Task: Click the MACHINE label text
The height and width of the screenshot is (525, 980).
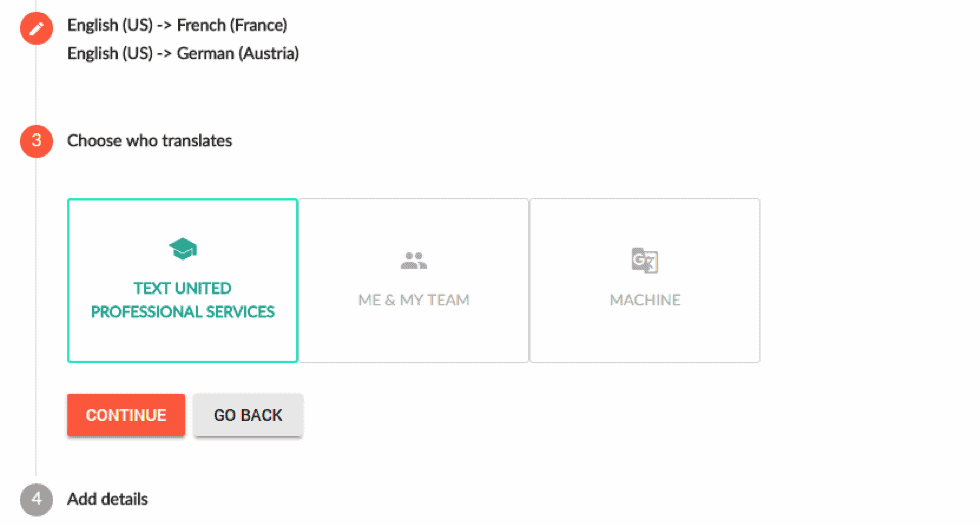Action: 645,300
